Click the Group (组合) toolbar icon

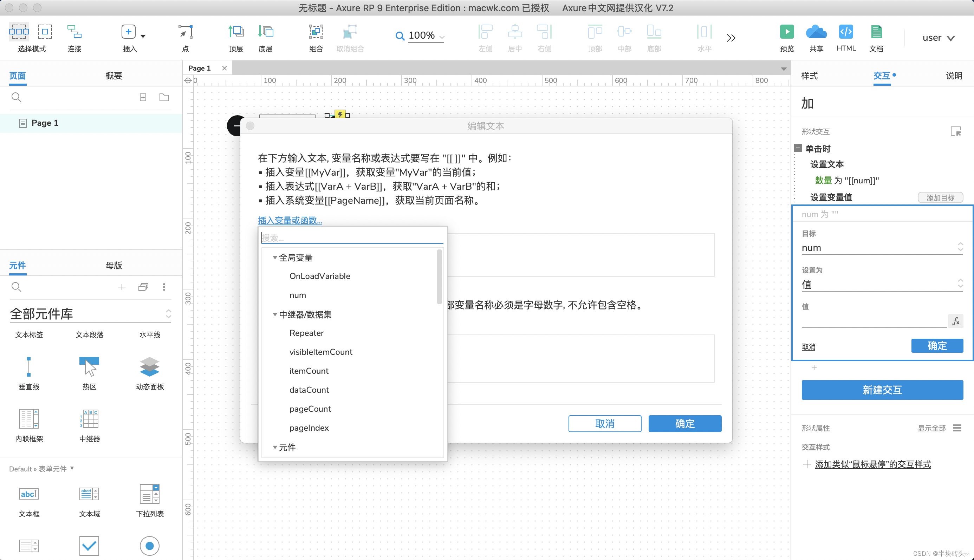pos(316,32)
